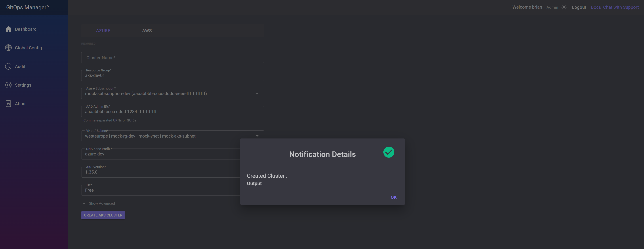
Task: Click the DNS Zone Prefix field azure-dev
Action: coord(161,154)
